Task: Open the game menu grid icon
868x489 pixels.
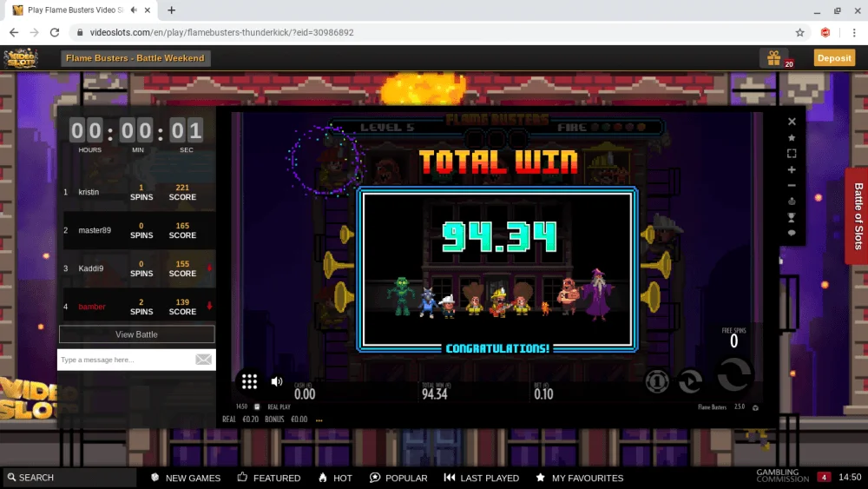Action: (x=249, y=381)
